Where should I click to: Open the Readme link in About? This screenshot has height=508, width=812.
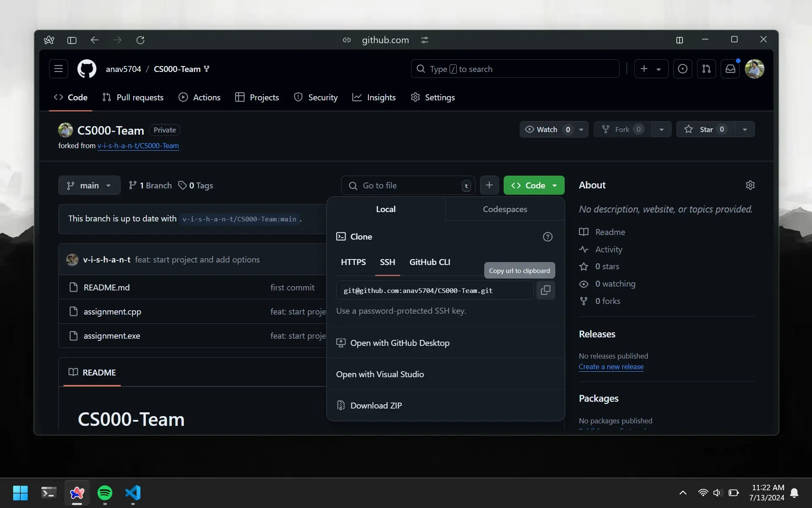pyautogui.click(x=602, y=232)
